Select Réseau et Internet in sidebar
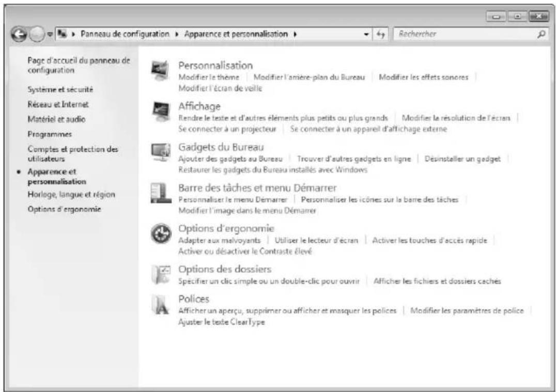Screen dimensions: 556x392 (x=58, y=104)
